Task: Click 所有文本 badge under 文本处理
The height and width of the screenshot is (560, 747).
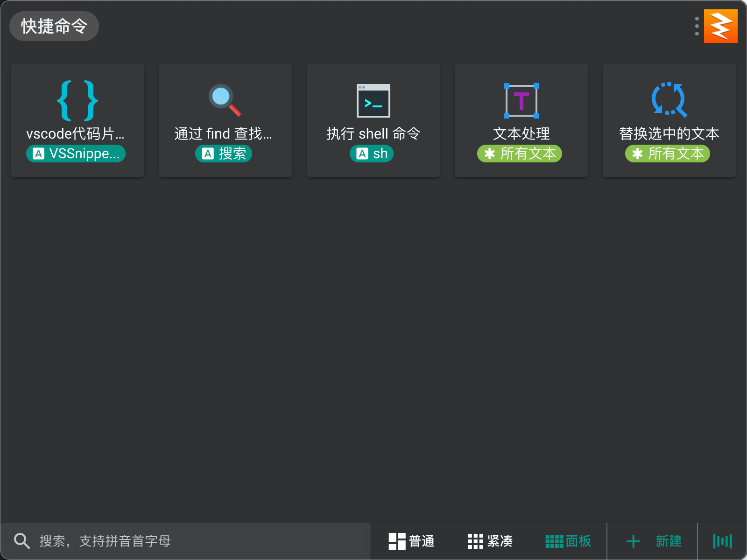Action: [x=520, y=154]
